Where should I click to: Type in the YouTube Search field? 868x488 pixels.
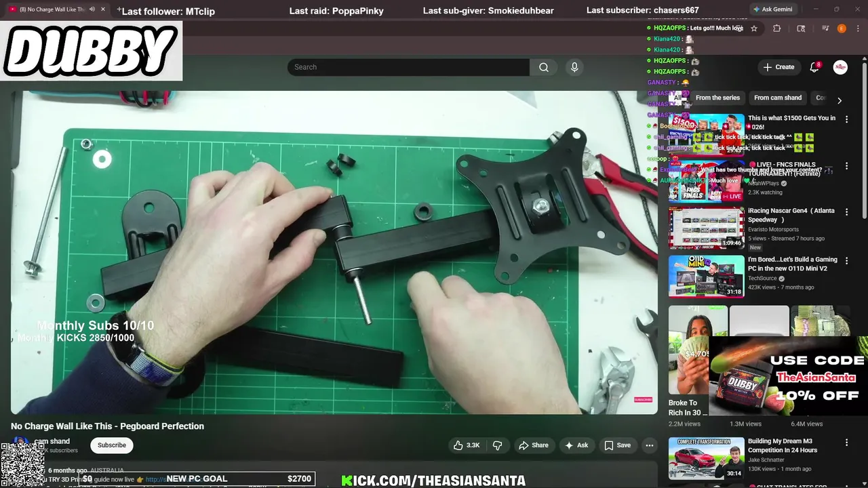coord(408,67)
